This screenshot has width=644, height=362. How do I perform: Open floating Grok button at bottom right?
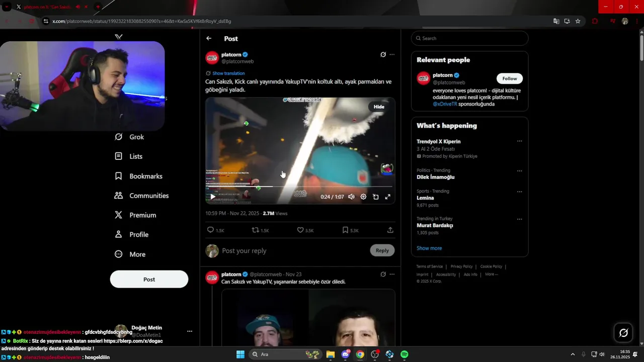(623, 333)
